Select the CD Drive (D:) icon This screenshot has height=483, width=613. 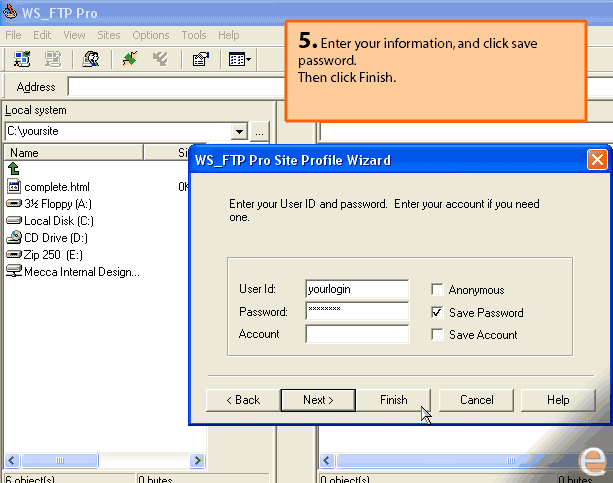[x=14, y=237]
